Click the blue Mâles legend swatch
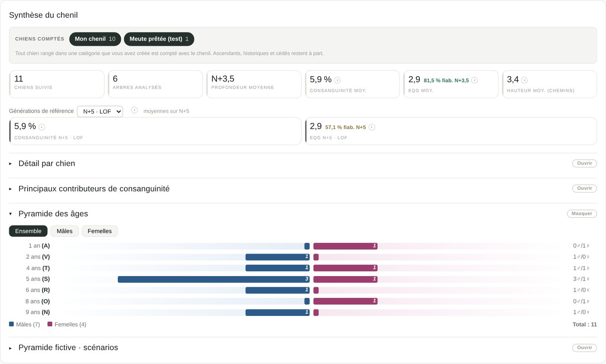The image size is (606, 364). click(11, 324)
